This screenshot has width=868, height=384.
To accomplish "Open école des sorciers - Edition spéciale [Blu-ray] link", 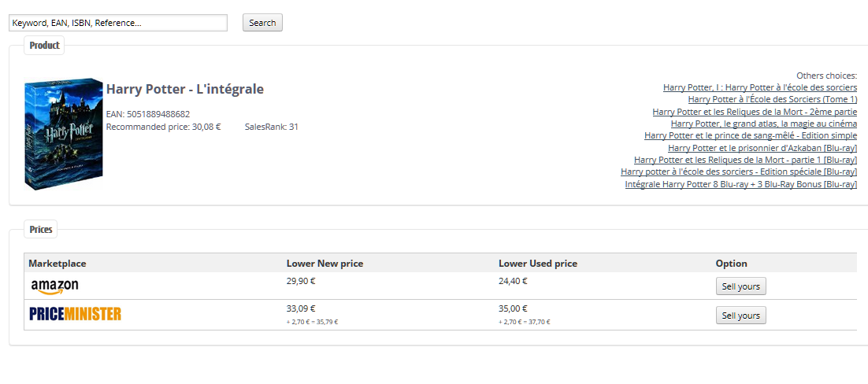I will (x=739, y=172).
